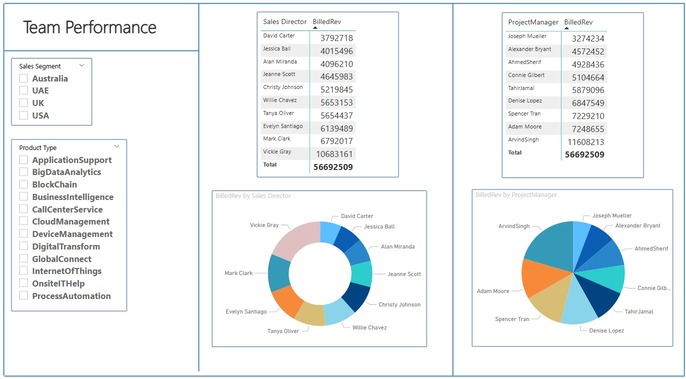Click the orange Evelyn Santiago donut slice
The image size is (686, 379).
pos(289,301)
